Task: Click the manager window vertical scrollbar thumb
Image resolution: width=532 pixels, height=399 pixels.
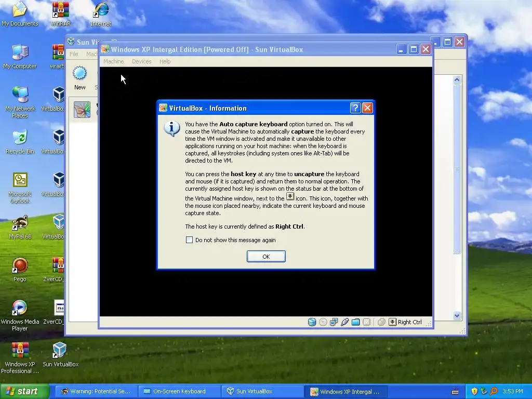Action: pyautogui.click(x=457, y=169)
